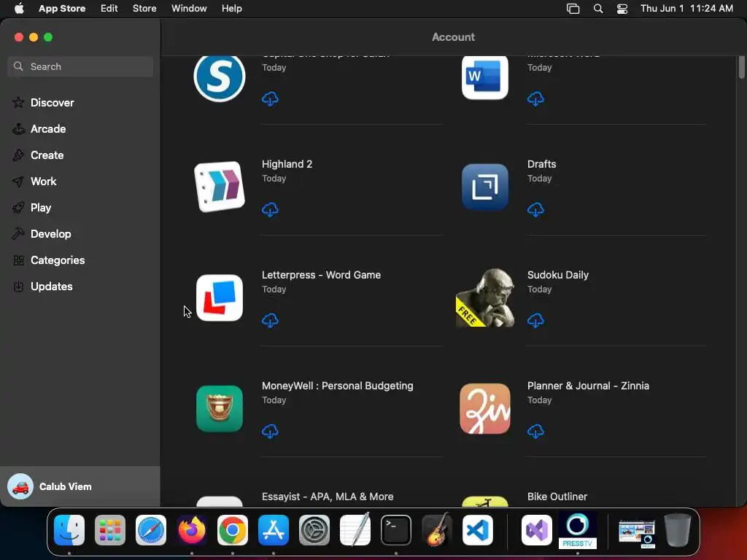Image resolution: width=747 pixels, height=560 pixels.
Task: Download the Highland 2 app via cloud icon
Action: (x=270, y=209)
